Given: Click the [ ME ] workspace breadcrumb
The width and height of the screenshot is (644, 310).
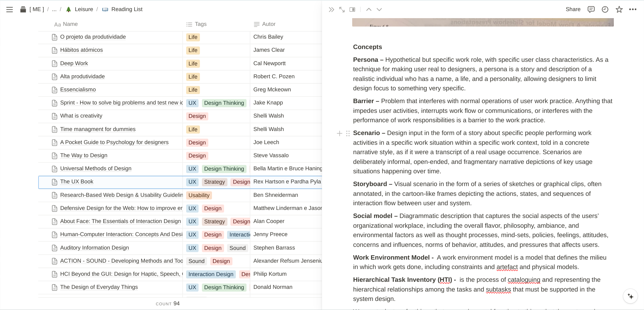Looking at the screenshot, I should pyautogui.click(x=32, y=9).
